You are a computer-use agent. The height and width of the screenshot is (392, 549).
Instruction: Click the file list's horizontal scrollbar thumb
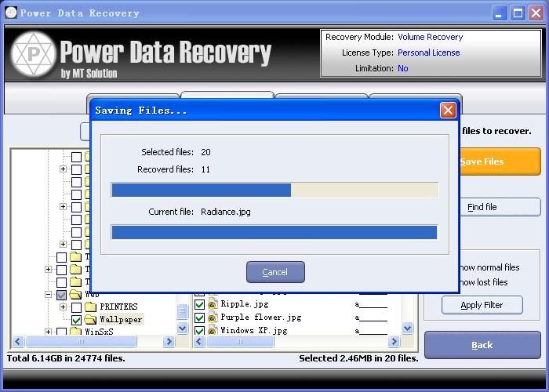(240, 341)
